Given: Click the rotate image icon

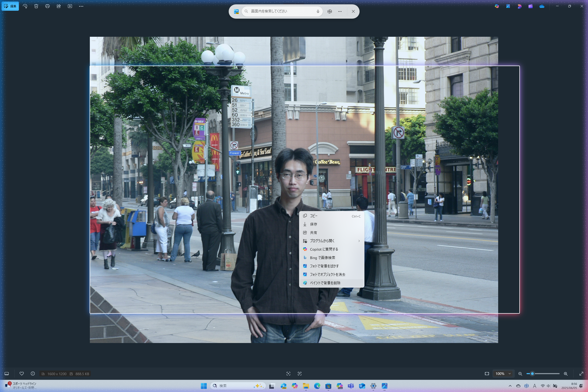Looking at the screenshot, I should click(25, 6).
